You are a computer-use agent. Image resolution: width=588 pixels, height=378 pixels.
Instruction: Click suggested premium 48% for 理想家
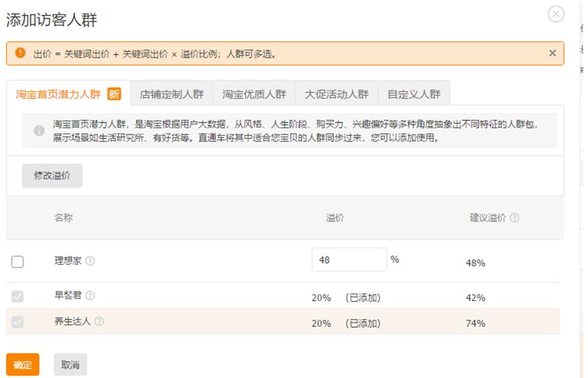tap(475, 263)
